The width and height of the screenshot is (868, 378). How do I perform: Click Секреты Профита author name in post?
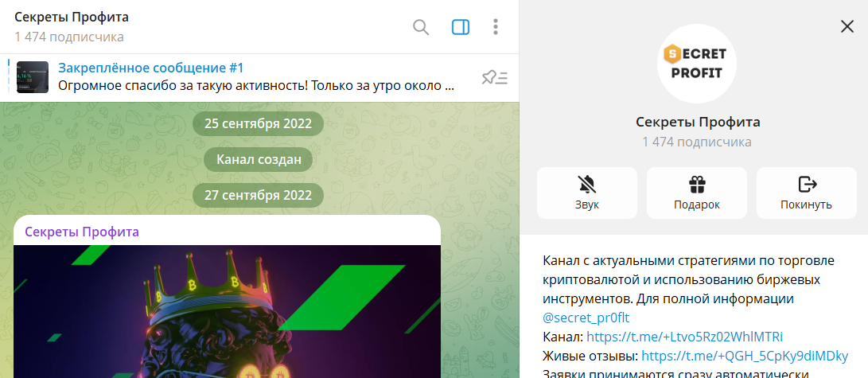point(82,232)
